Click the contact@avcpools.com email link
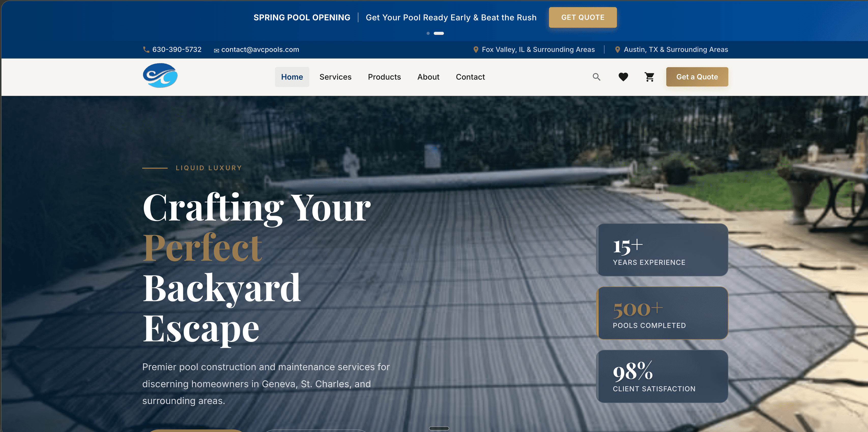This screenshot has height=432, width=868. pos(260,50)
